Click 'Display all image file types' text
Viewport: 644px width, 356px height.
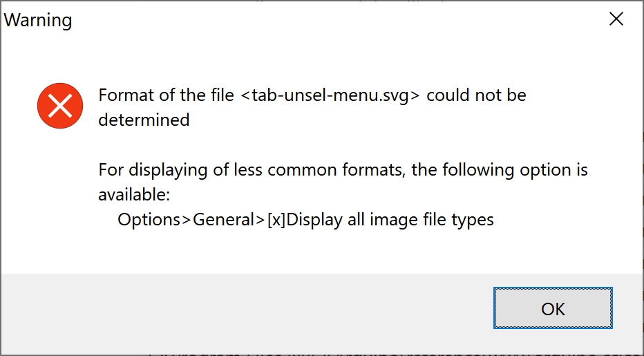tap(390, 220)
